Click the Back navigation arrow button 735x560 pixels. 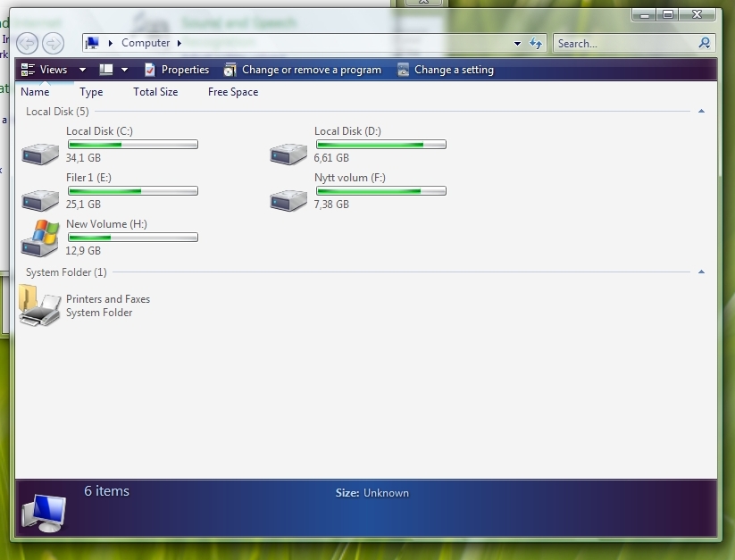point(27,43)
